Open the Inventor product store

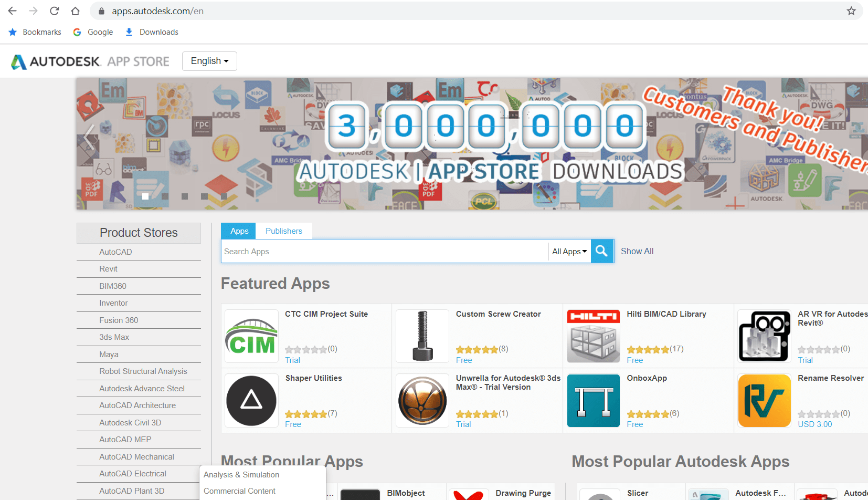pyautogui.click(x=139, y=303)
